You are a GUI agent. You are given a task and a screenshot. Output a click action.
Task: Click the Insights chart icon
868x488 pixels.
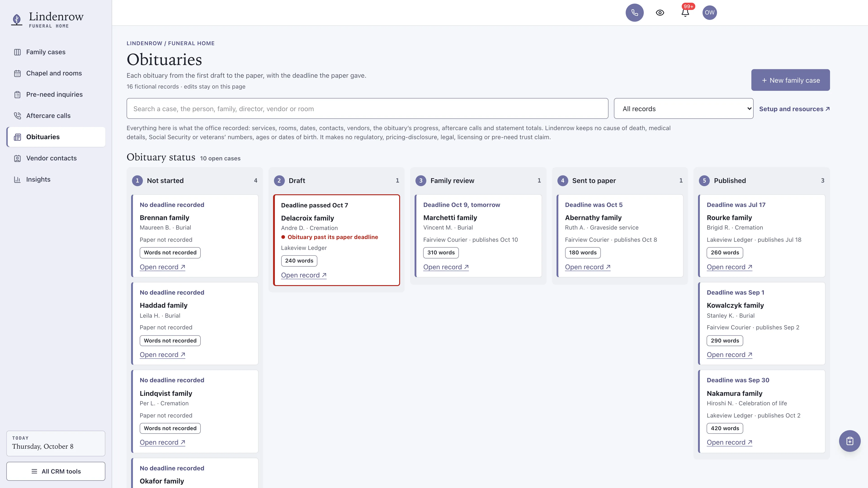18,180
